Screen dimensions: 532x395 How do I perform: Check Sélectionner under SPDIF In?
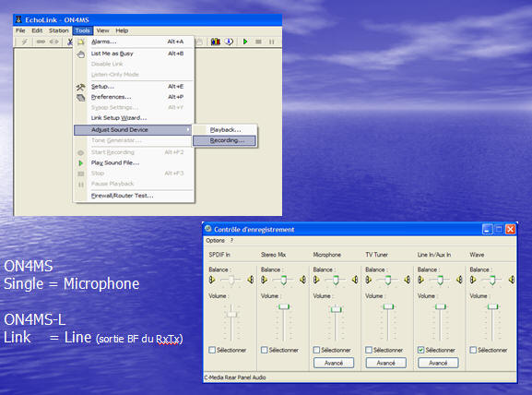pos(212,350)
